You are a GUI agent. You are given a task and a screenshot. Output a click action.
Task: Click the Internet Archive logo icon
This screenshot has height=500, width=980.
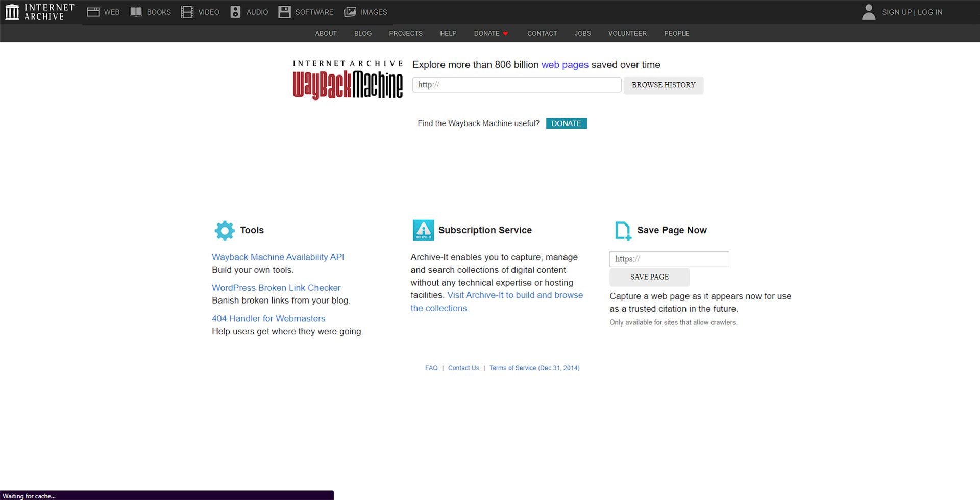[12, 12]
